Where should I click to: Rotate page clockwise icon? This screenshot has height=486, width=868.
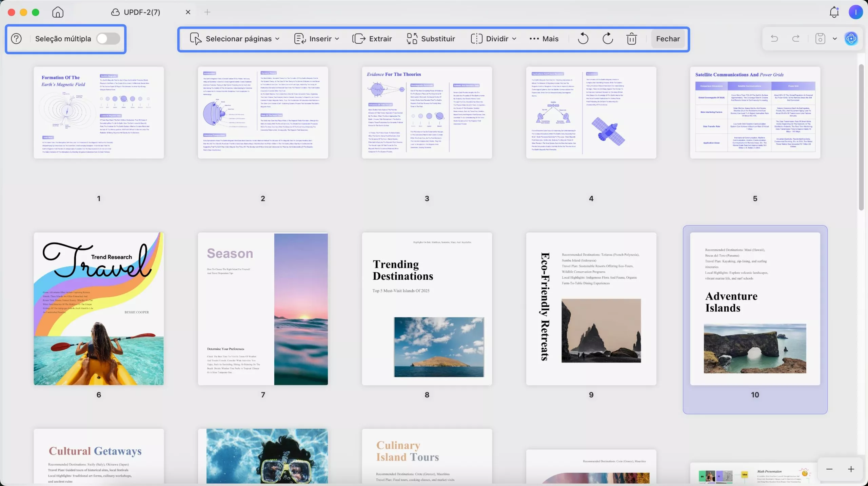[608, 39]
